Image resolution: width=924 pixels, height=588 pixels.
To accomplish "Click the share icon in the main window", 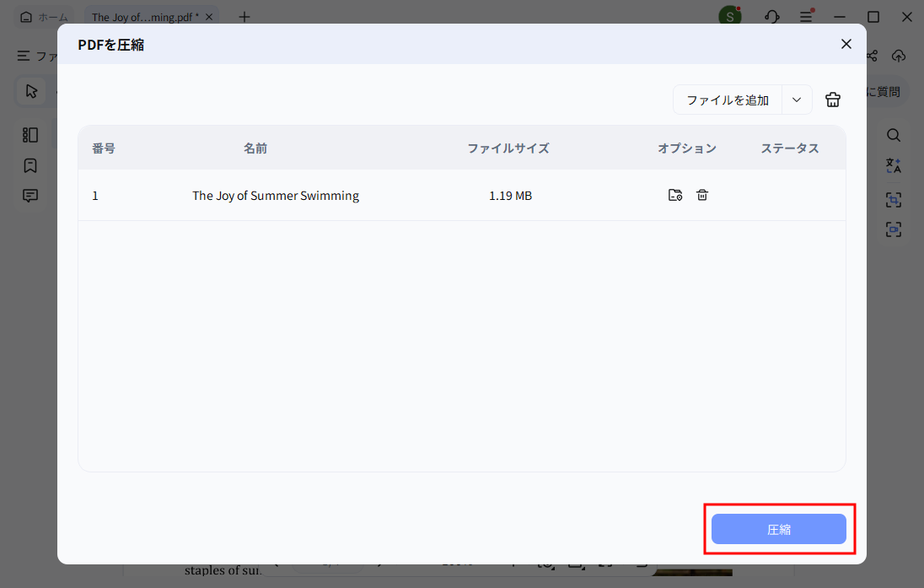I will tap(872, 56).
